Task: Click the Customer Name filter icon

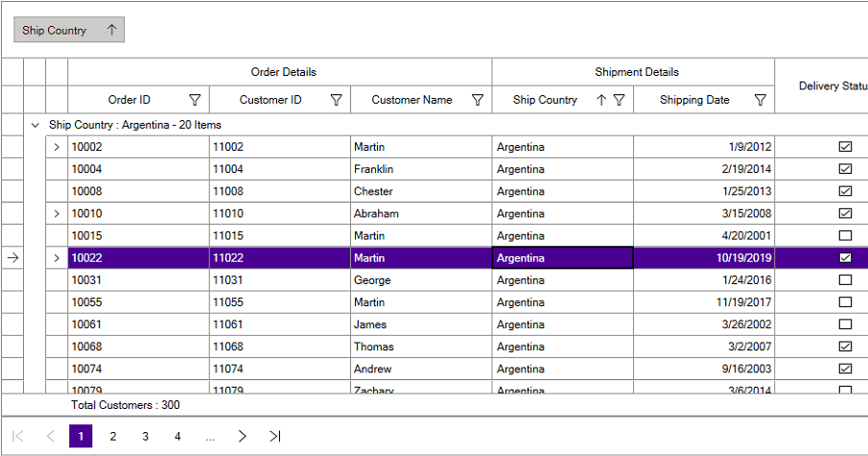Action: (478, 100)
